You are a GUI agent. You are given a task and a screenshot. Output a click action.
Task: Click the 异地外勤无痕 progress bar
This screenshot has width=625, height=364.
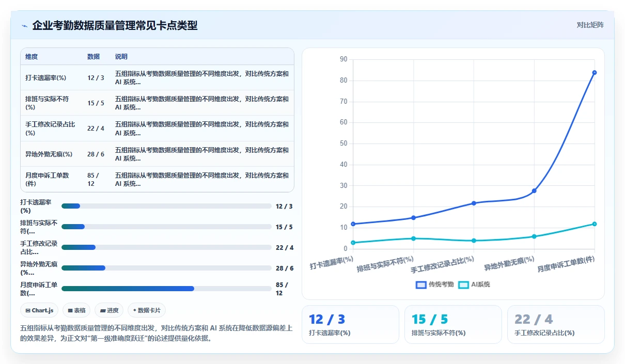pyautogui.click(x=166, y=268)
